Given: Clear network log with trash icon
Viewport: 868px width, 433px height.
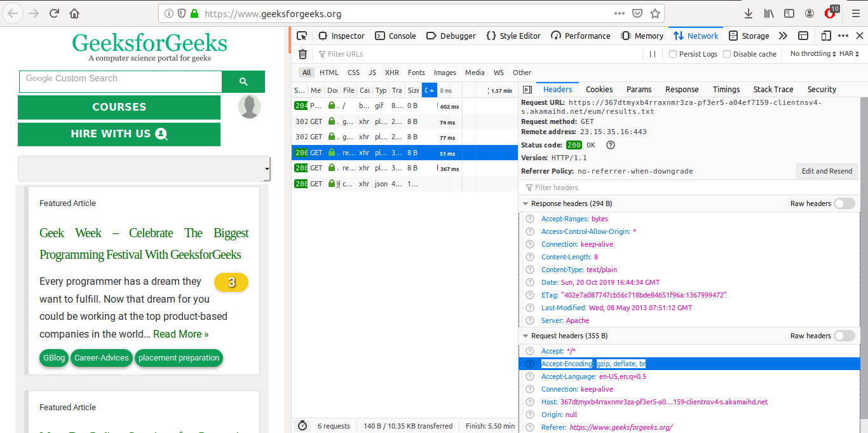Looking at the screenshot, I should [303, 54].
